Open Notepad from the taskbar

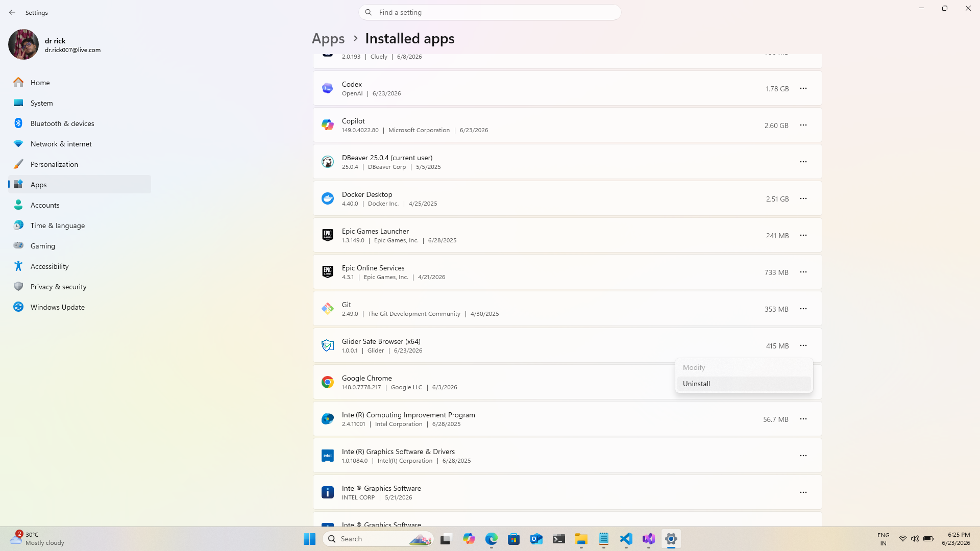pyautogui.click(x=604, y=539)
